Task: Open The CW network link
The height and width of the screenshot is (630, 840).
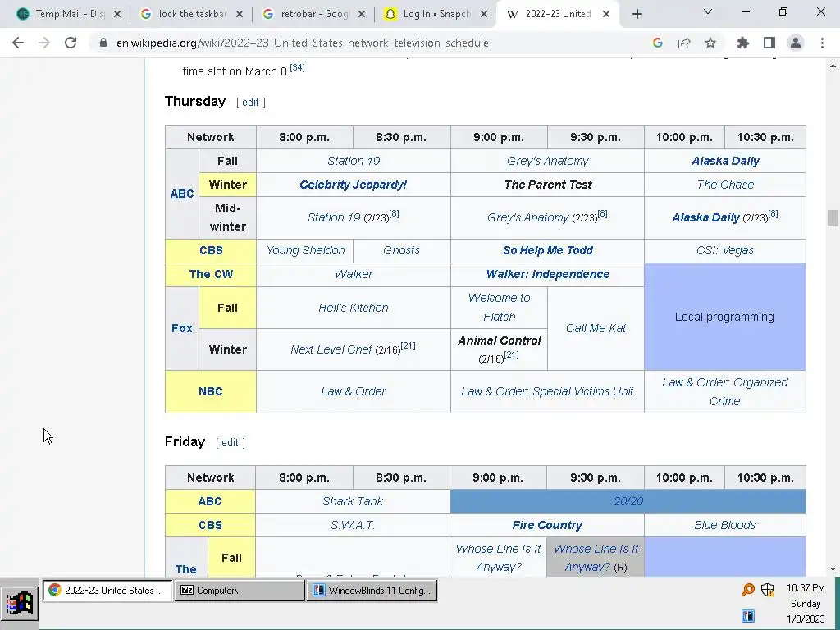Action: click(211, 274)
